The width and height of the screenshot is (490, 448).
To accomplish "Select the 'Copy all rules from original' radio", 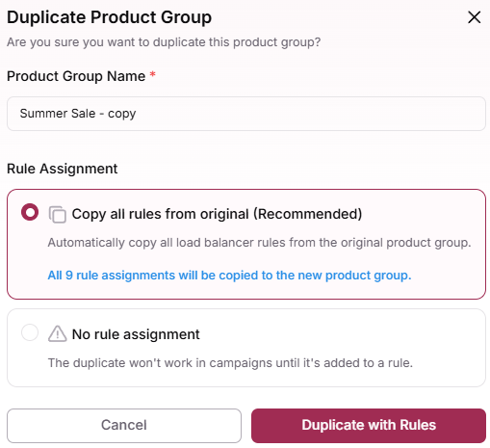I will coord(30,212).
